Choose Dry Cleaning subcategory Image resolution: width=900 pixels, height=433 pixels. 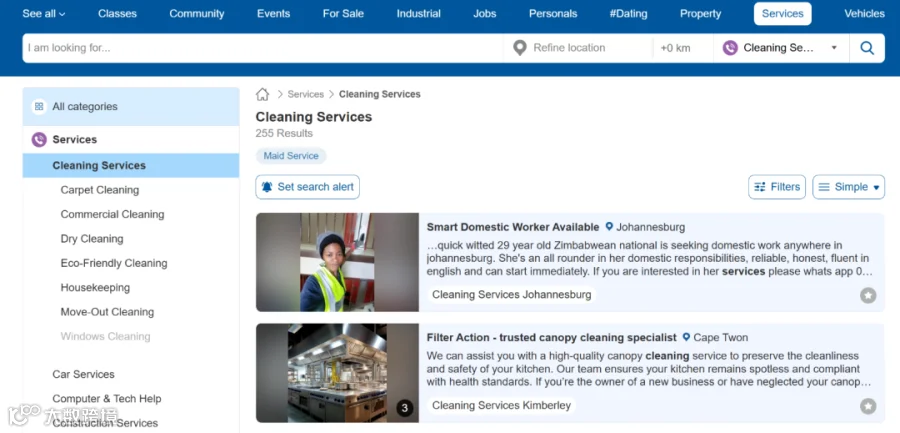(92, 239)
